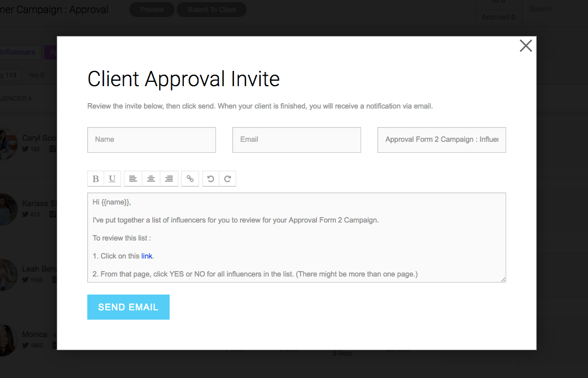Align email text to the left
588x378 pixels.
[133, 179]
